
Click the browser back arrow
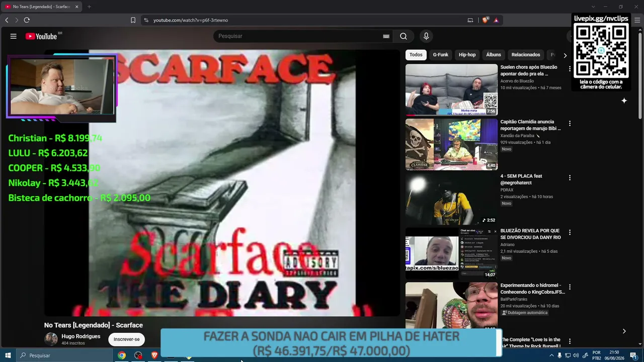click(7, 20)
